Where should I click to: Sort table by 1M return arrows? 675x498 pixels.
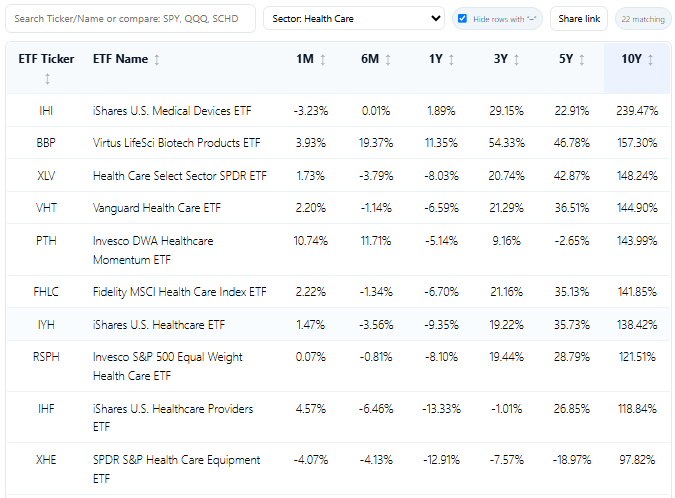pyautogui.click(x=323, y=60)
